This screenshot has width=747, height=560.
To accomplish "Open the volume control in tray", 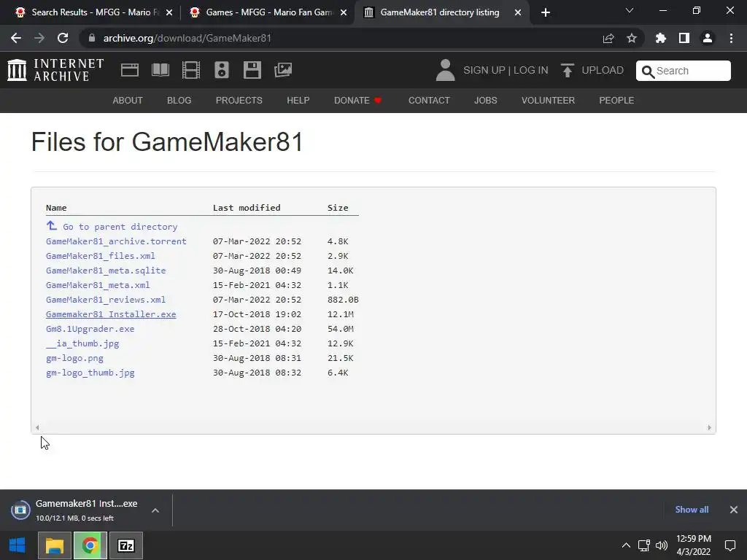I will [x=661, y=545].
